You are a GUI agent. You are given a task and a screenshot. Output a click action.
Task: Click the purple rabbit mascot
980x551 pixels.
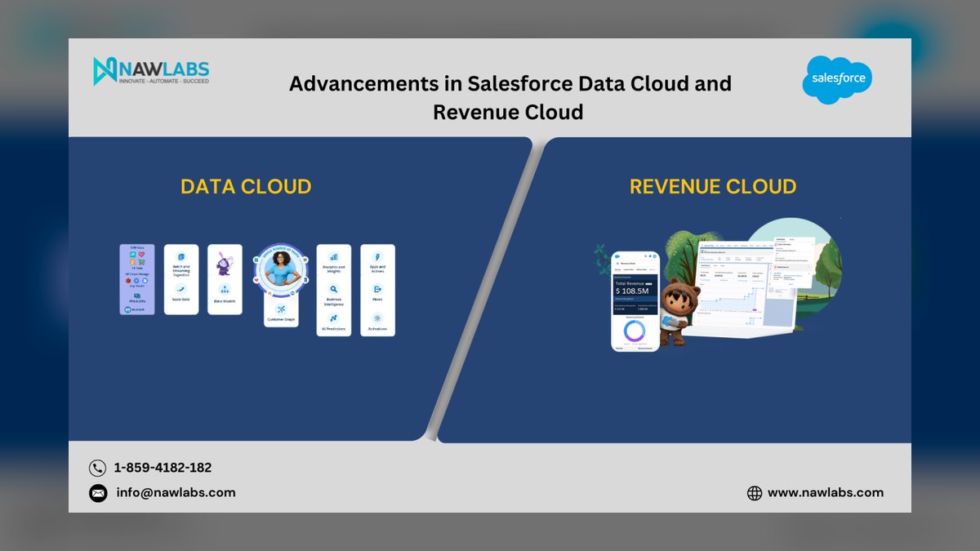coord(225,263)
